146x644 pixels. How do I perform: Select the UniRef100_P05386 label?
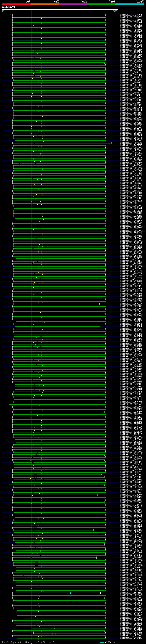[x=131, y=165]
